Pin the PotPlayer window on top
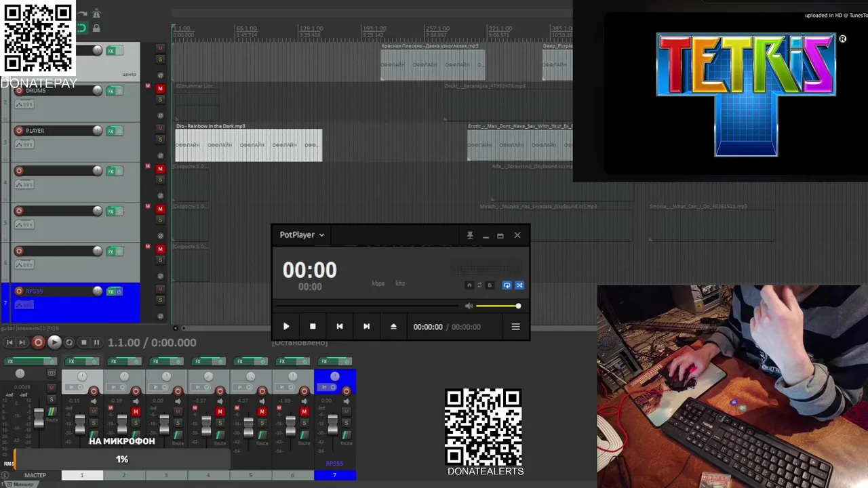The height and width of the screenshot is (488, 868). [470, 235]
